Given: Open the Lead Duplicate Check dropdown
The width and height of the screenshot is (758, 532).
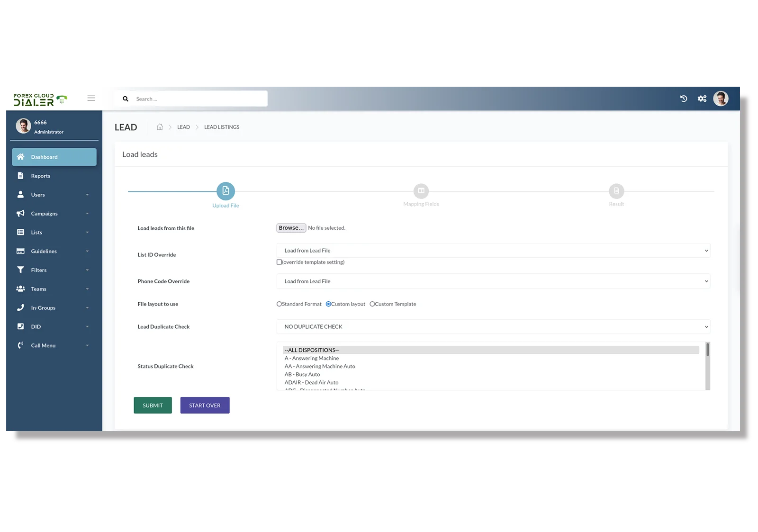Looking at the screenshot, I should [493, 326].
